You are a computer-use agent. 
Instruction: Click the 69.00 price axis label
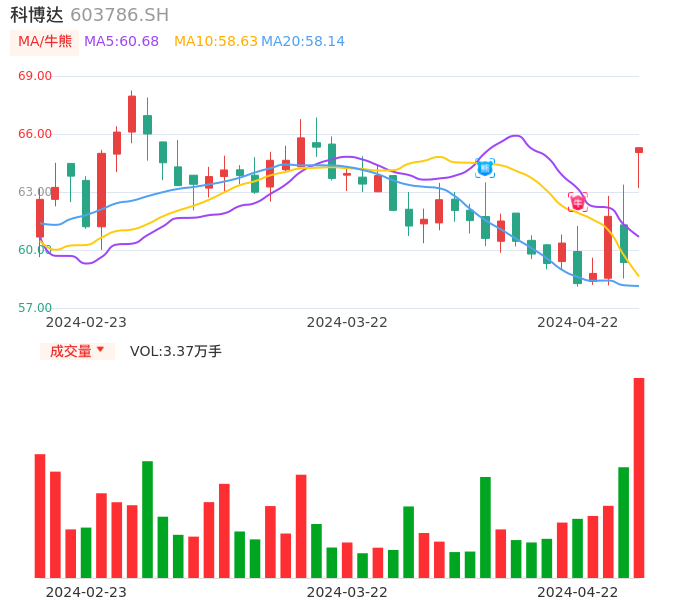pos(35,76)
